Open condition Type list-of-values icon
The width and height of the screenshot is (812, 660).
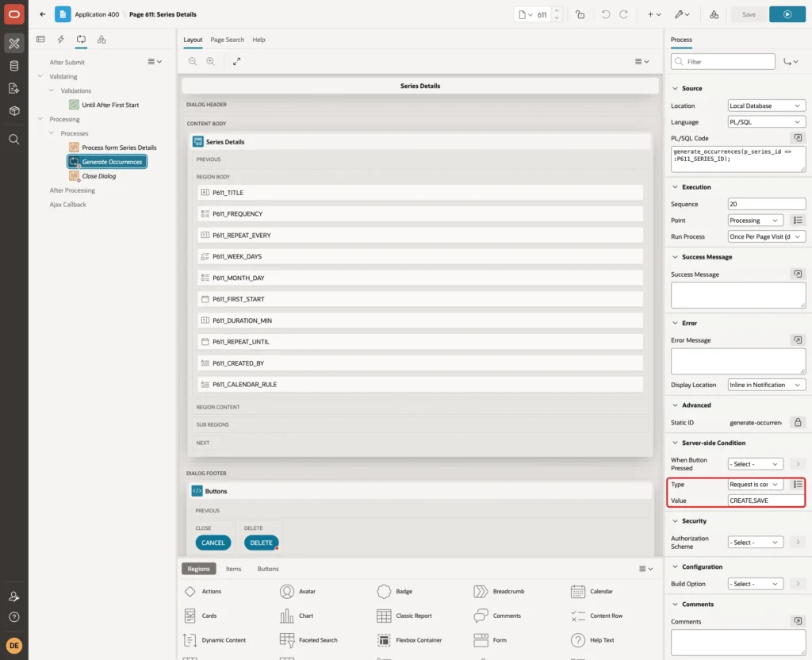[798, 484]
